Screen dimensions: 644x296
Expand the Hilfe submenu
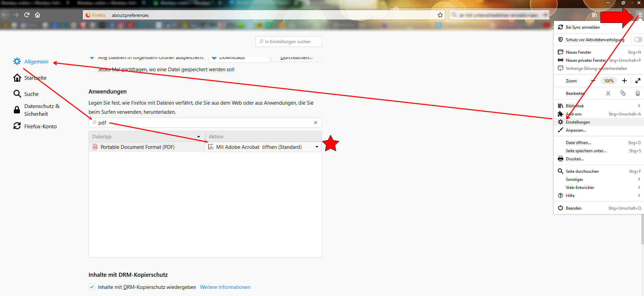639,195
